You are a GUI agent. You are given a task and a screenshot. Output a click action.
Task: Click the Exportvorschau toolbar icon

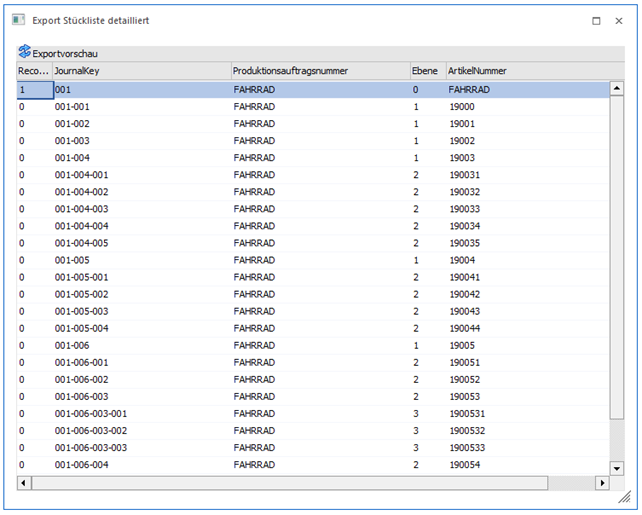coord(24,53)
